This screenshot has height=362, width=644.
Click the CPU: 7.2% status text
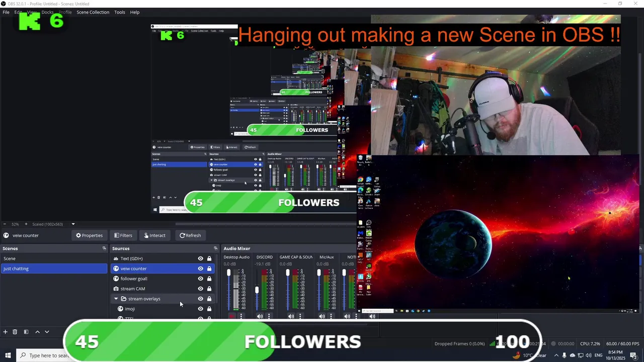590,344
